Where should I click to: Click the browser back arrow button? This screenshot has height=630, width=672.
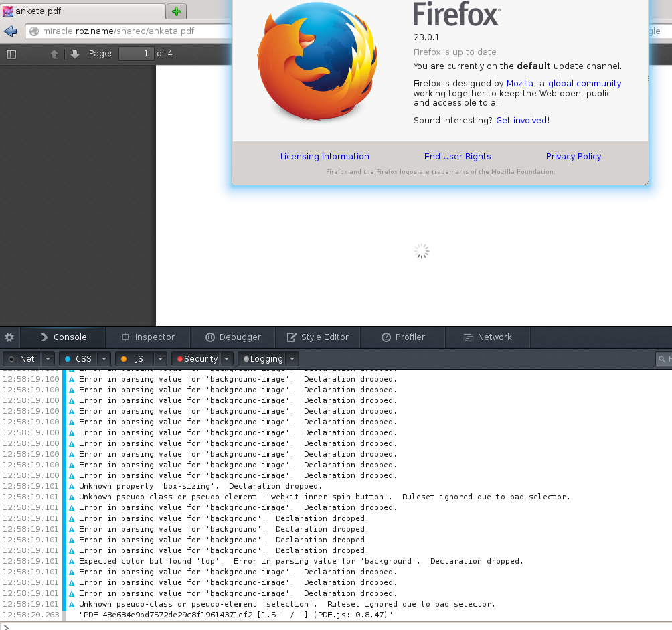click(11, 31)
